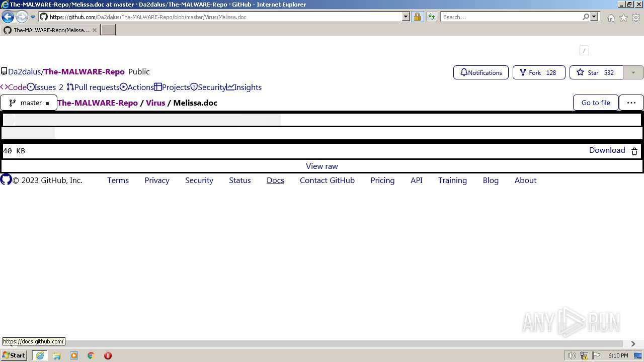
Task: Open the Code tab
Action: (x=14, y=87)
